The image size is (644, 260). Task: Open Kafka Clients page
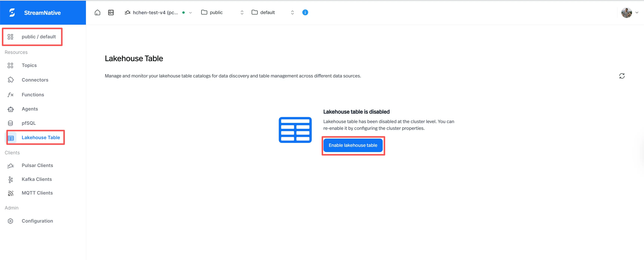pos(37,179)
